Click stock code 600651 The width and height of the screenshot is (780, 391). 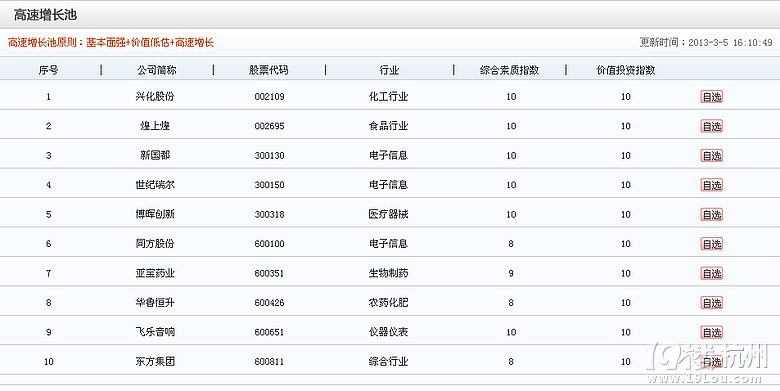point(270,332)
